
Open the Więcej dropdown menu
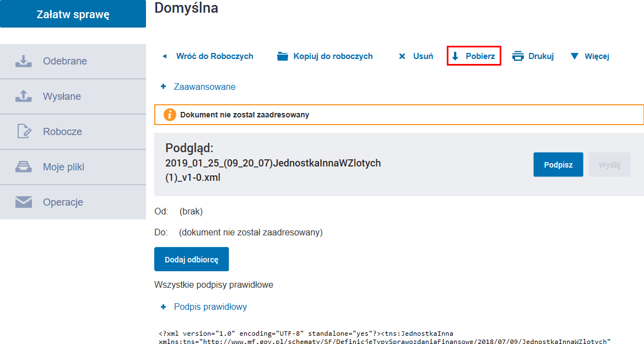596,56
